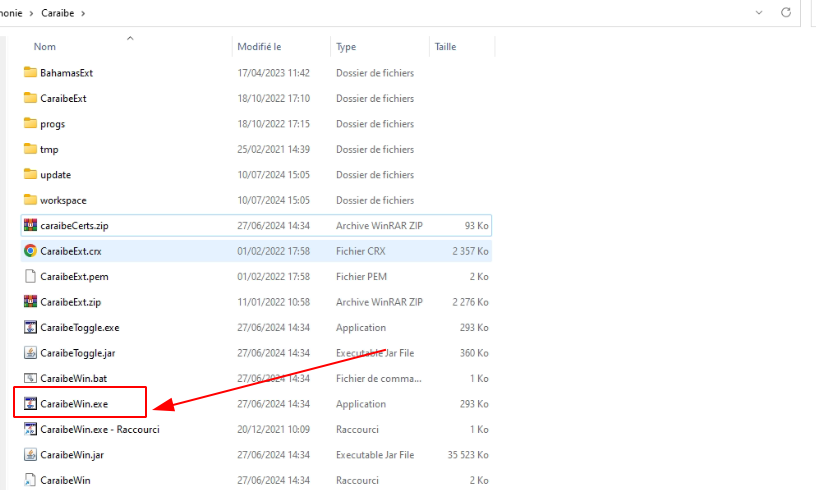Select the CaraibeExt.pem file name
The width and height of the screenshot is (816, 490).
click(x=74, y=277)
